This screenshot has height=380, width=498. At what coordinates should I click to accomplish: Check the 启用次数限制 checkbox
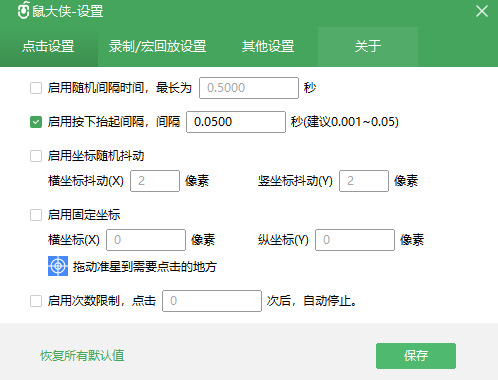click(x=36, y=301)
